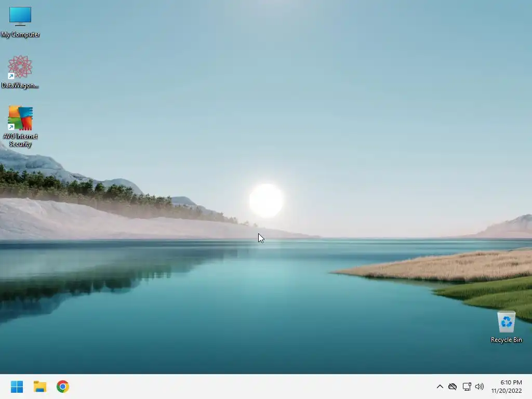Select the Recycle Bin icon
The width and height of the screenshot is (532, 399).
pyautogui.click(x=506, y=327)
